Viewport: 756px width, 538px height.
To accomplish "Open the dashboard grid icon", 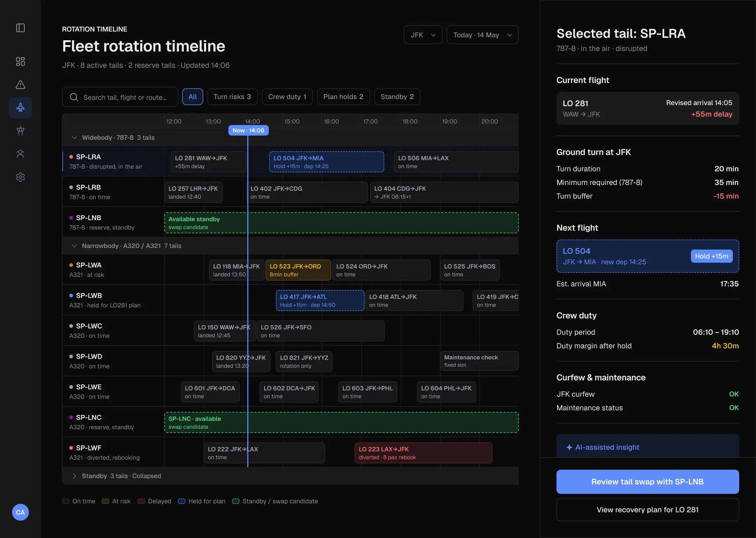I will click(x=20, y=62).
